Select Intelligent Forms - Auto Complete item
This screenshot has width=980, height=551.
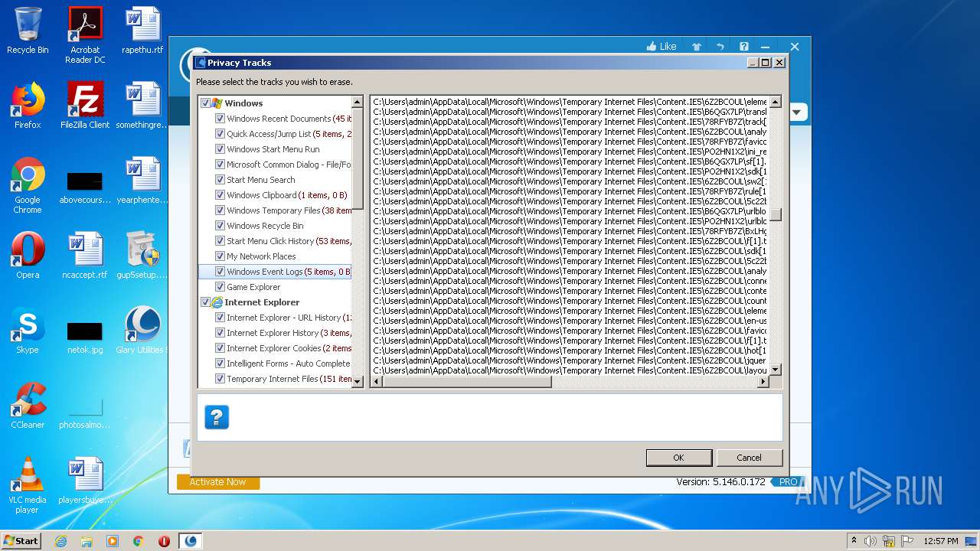(x=288, y=364)
